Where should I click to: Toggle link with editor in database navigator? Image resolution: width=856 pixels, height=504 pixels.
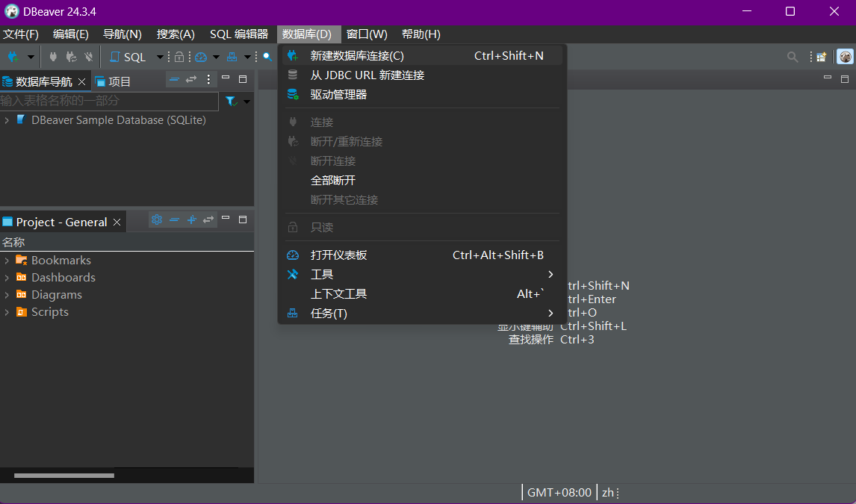[191, 80]
